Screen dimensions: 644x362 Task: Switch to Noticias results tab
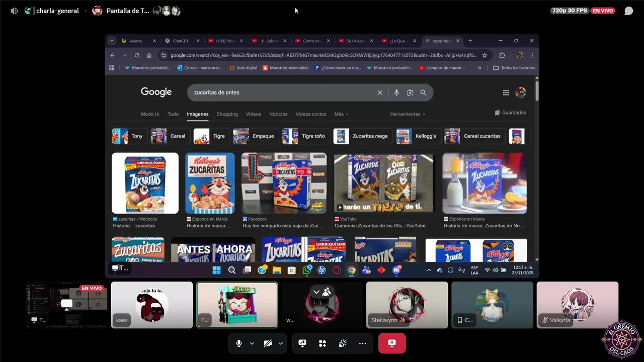coord(278,114)
